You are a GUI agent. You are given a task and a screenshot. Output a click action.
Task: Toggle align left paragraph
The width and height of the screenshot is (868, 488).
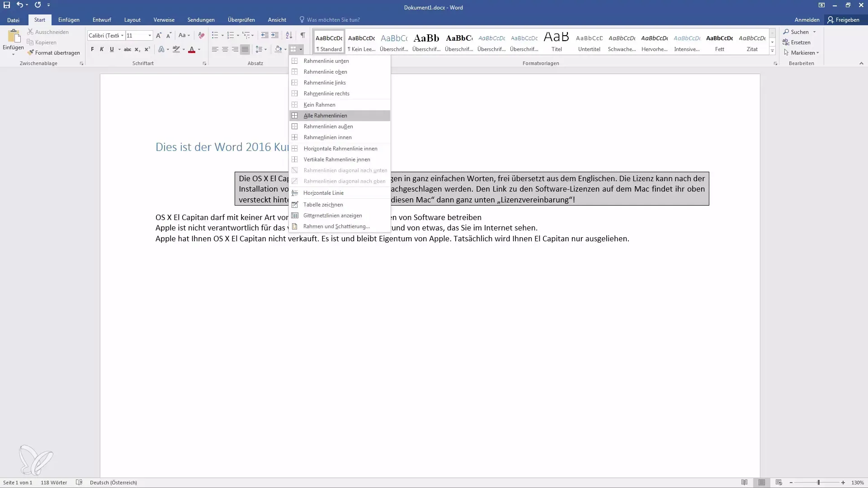[215, 49]
